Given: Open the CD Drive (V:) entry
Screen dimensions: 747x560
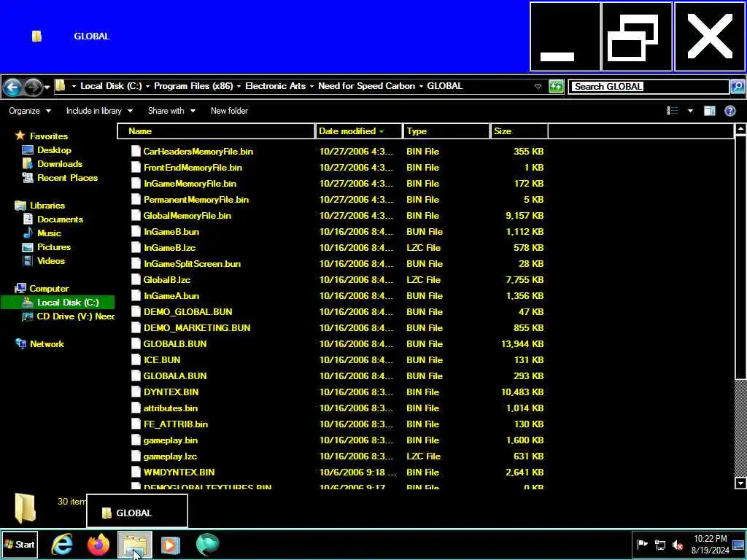Looking at the screenshot, I should [75, 316].
